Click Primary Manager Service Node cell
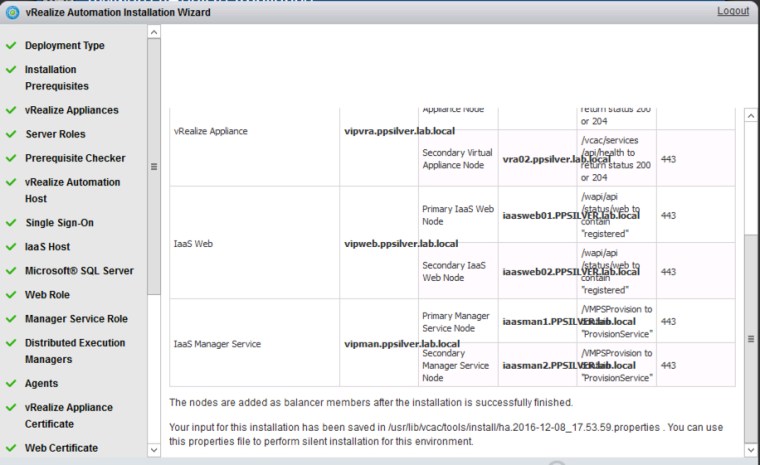This screenshot has width=760, height=465. pos(458,321)
